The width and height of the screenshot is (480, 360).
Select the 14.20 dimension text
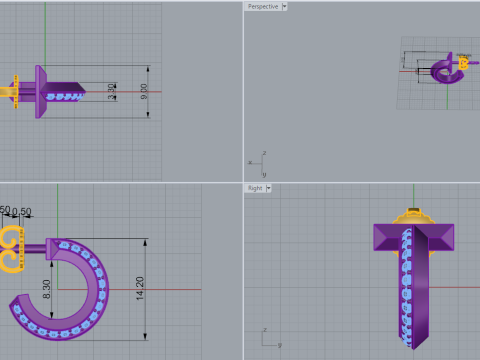tap(140, 288)
